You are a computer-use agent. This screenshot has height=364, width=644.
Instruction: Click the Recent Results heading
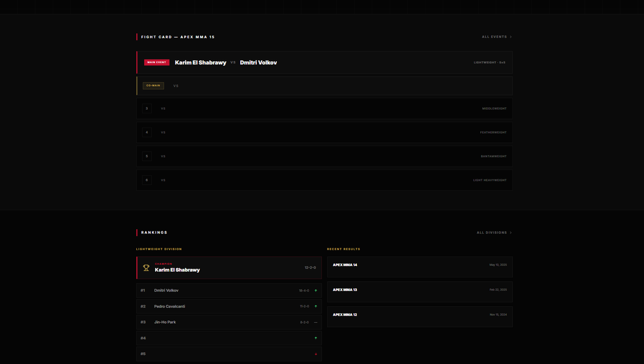click(343, 249)
